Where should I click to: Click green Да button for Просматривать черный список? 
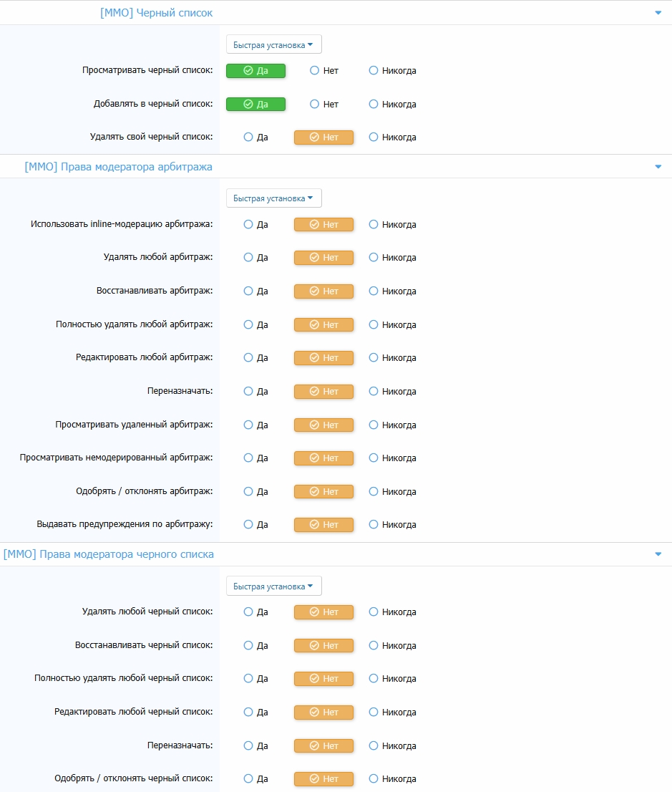[x=255, y=71]
